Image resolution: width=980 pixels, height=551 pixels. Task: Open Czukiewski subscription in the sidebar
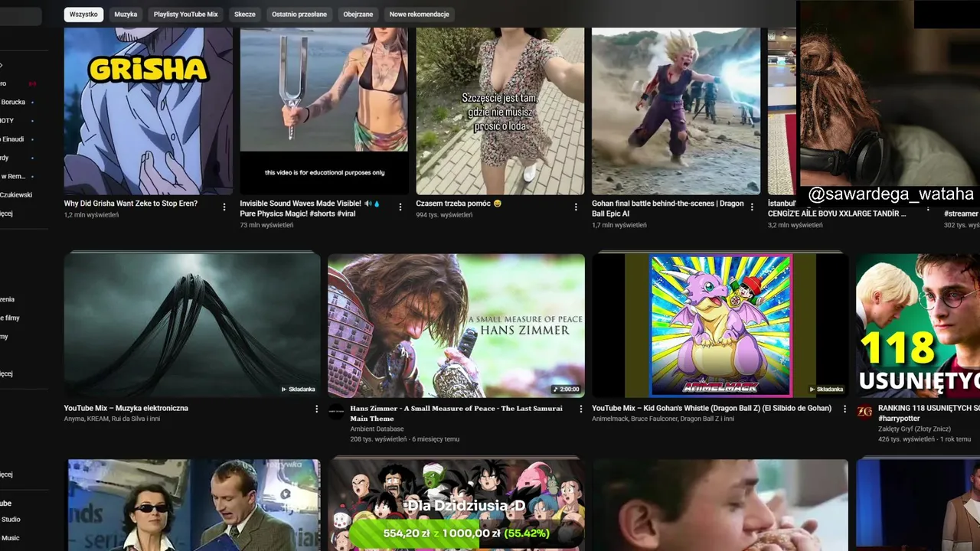click(17, 195)
